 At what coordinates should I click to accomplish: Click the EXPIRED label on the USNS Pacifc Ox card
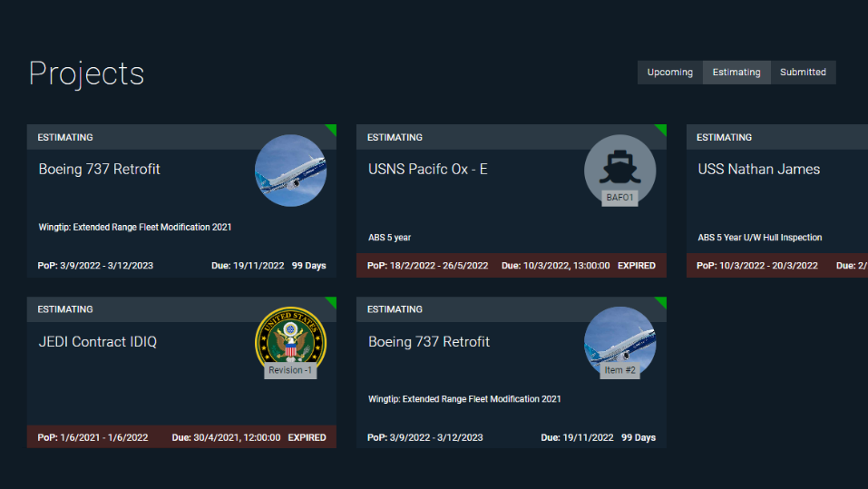coord(637,266)
